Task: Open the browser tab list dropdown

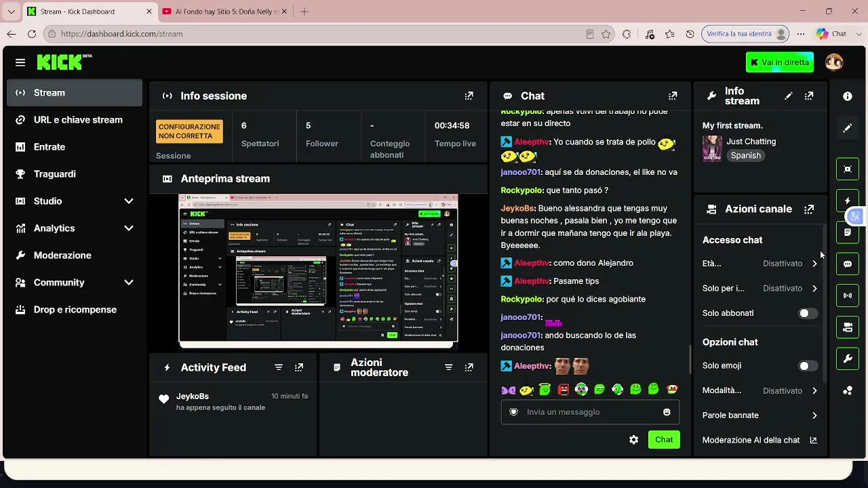Action: 11,12
